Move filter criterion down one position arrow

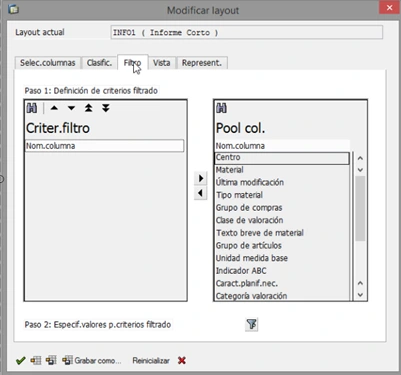71,108
